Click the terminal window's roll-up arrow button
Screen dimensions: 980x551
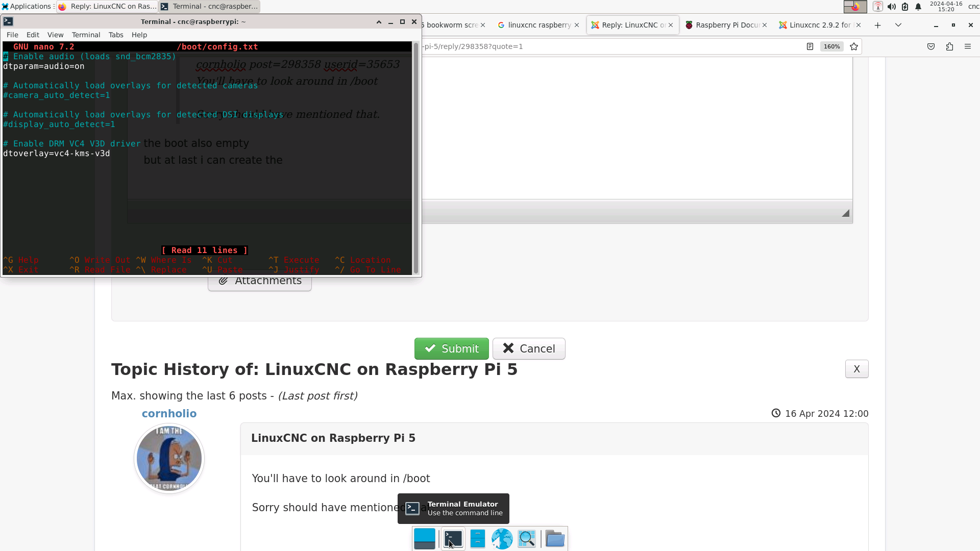tap(379, 22)
